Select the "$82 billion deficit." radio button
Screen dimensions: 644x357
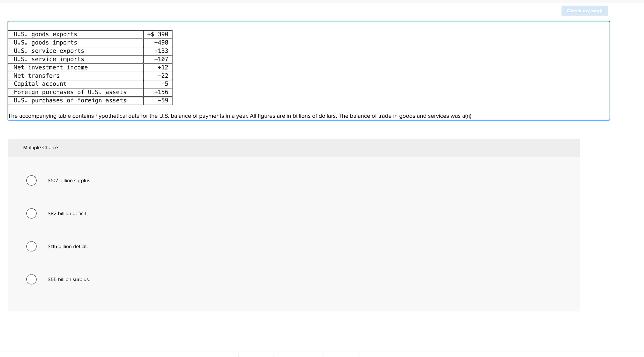tap(31, 213)
